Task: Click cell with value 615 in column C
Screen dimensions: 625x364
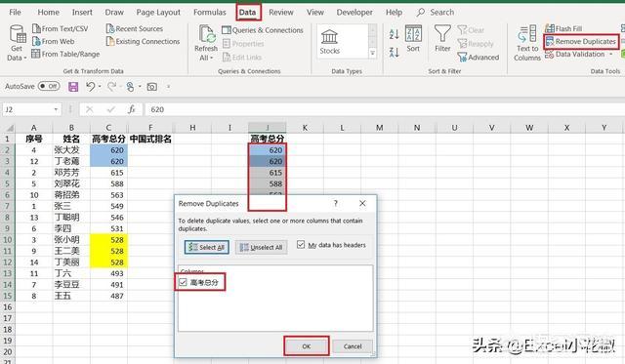Action: [108, 173]
